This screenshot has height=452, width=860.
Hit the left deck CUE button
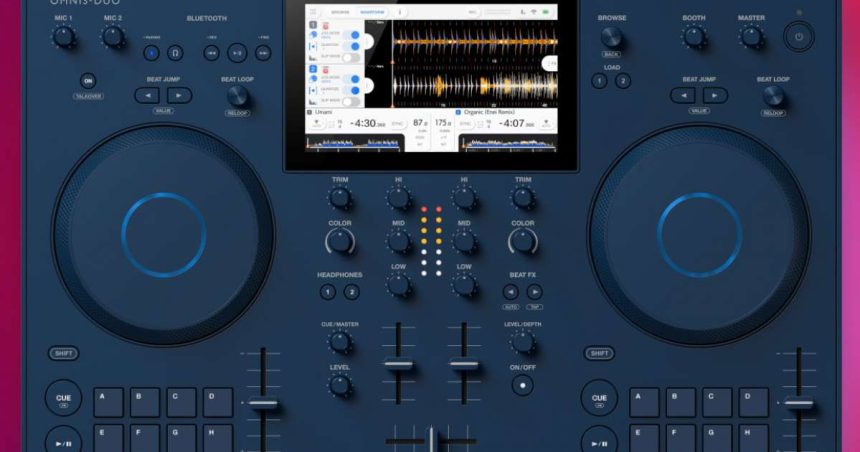coord(63,398)
